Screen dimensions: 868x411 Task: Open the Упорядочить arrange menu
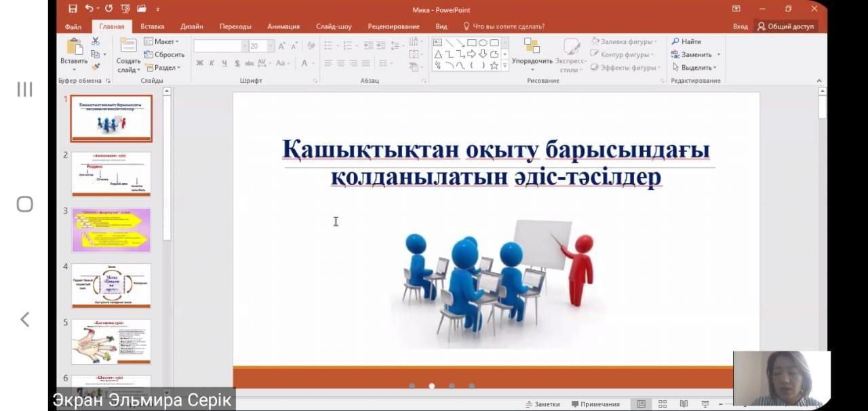point(532,55)
